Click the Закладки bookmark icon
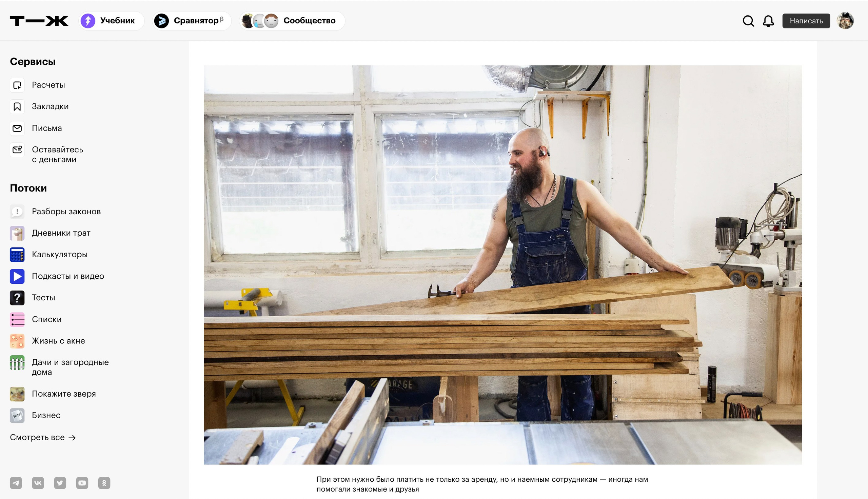This screenshot has height=499, width=868. click(x=17, y=106)
